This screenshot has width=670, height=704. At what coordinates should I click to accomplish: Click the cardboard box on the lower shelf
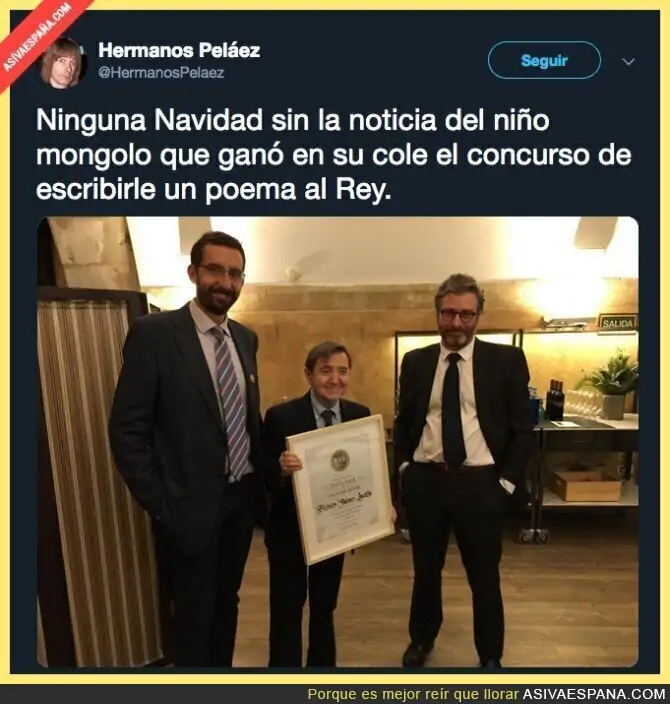pos(586,486)
